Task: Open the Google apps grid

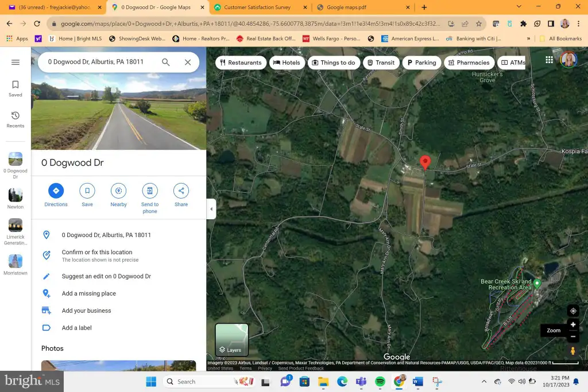Action: click(x=549, y=60)
